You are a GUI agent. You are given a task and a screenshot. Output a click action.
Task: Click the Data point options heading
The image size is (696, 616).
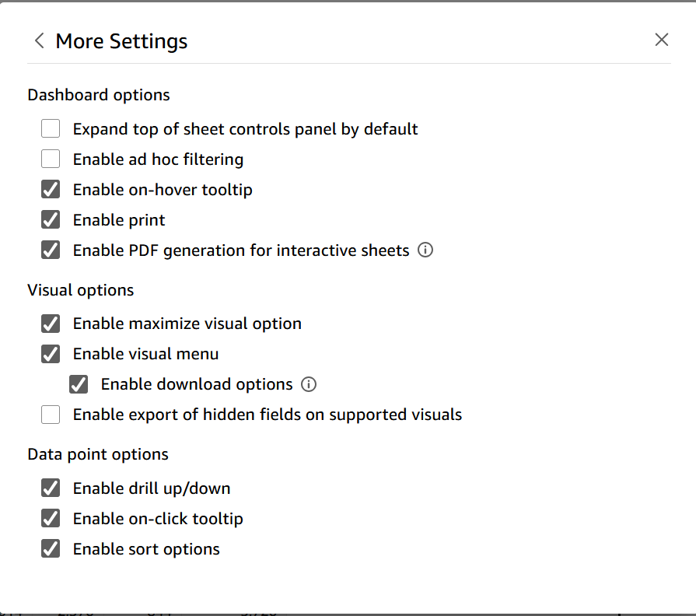[98, 454]
